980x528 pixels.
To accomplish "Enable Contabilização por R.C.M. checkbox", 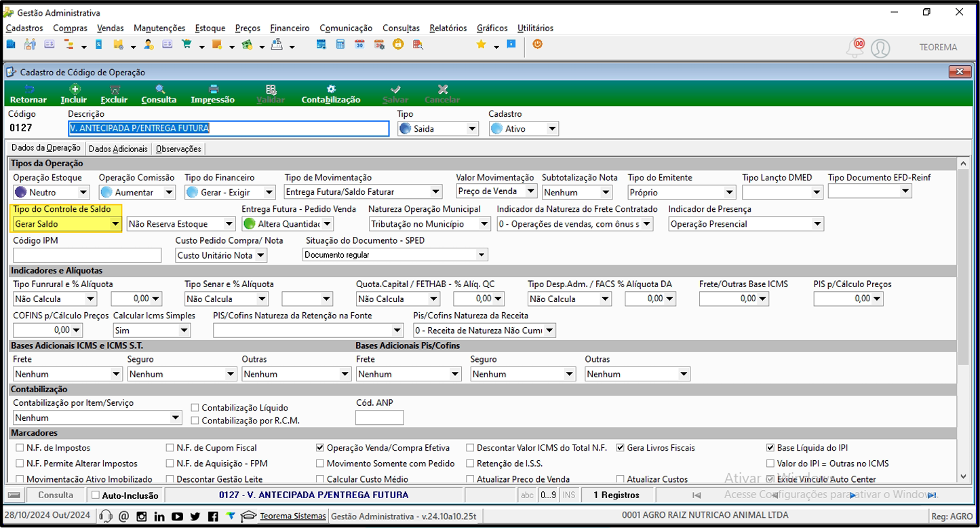I will [195, 421].
